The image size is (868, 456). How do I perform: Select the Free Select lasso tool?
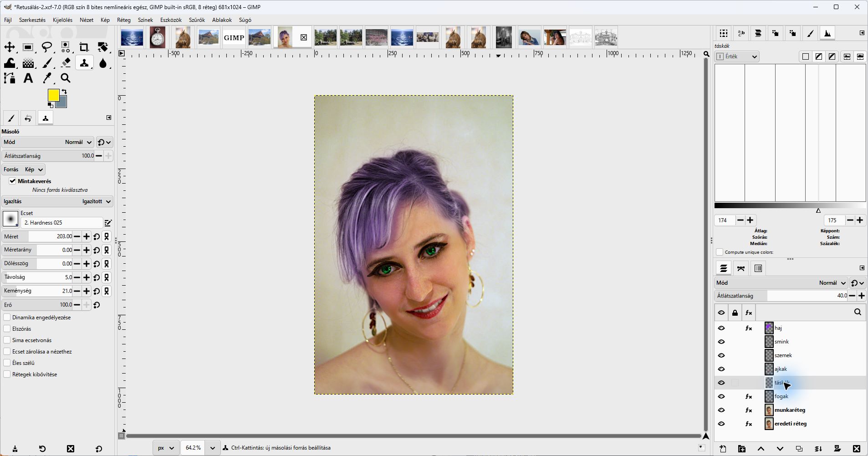47,47
